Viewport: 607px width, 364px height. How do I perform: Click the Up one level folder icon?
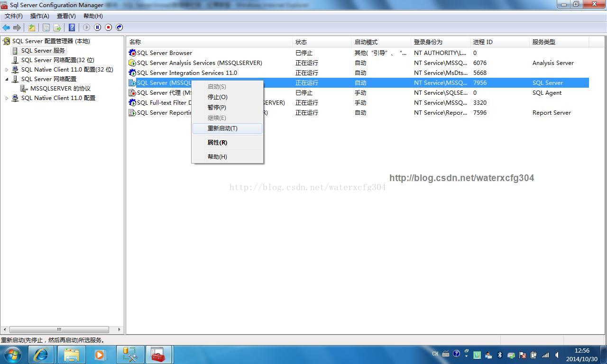coord(31,27)
